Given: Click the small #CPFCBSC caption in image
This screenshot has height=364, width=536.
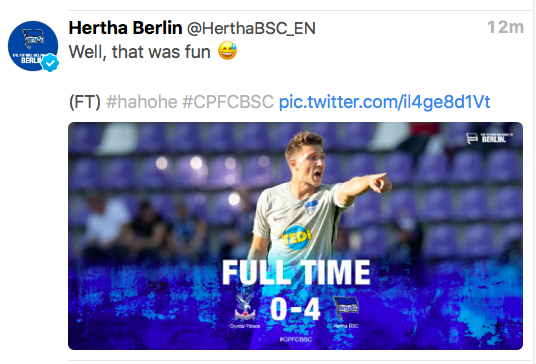Looking at the screenshot, I should click(296, 339).
